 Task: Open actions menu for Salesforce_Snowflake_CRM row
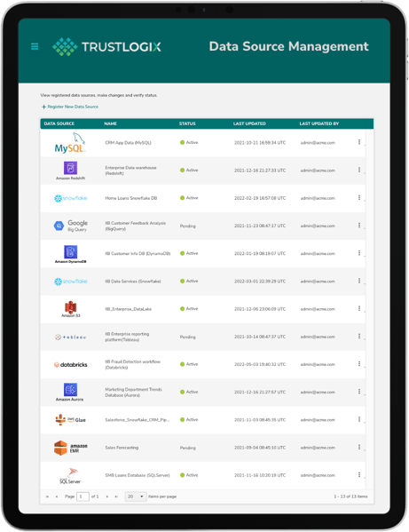[359, 420]
